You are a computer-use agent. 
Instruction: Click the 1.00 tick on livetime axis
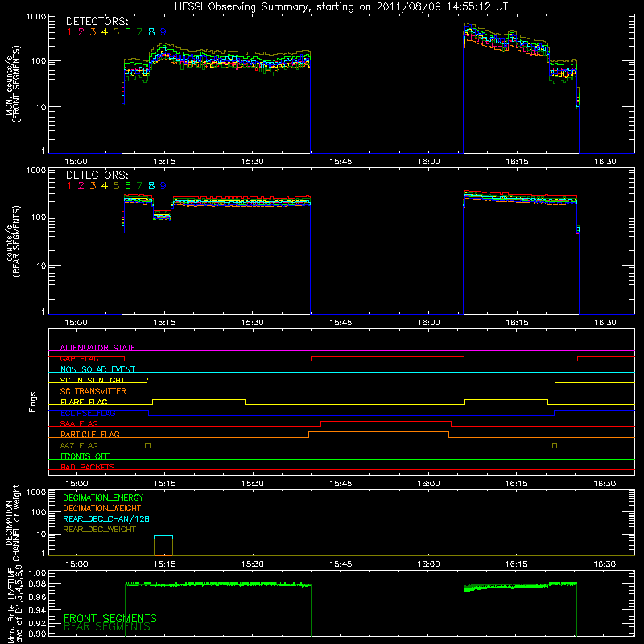click(37, 573)
